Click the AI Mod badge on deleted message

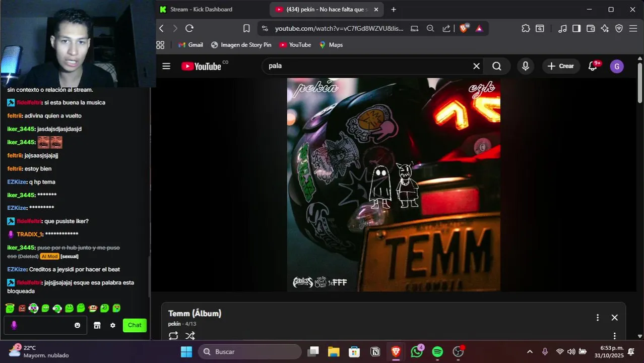click(x=49, y=256)
